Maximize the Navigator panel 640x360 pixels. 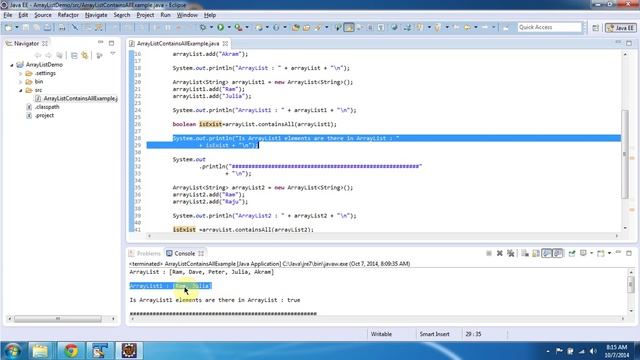[111, 43]
